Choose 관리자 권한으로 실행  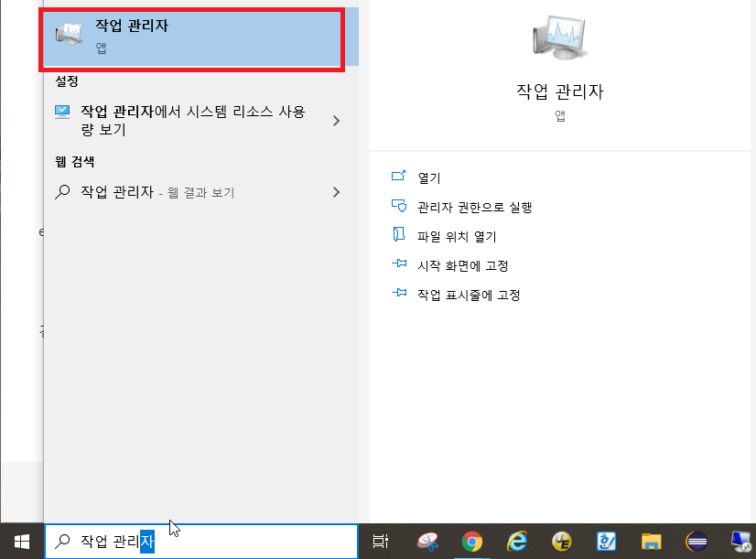[x=474, y=207]
